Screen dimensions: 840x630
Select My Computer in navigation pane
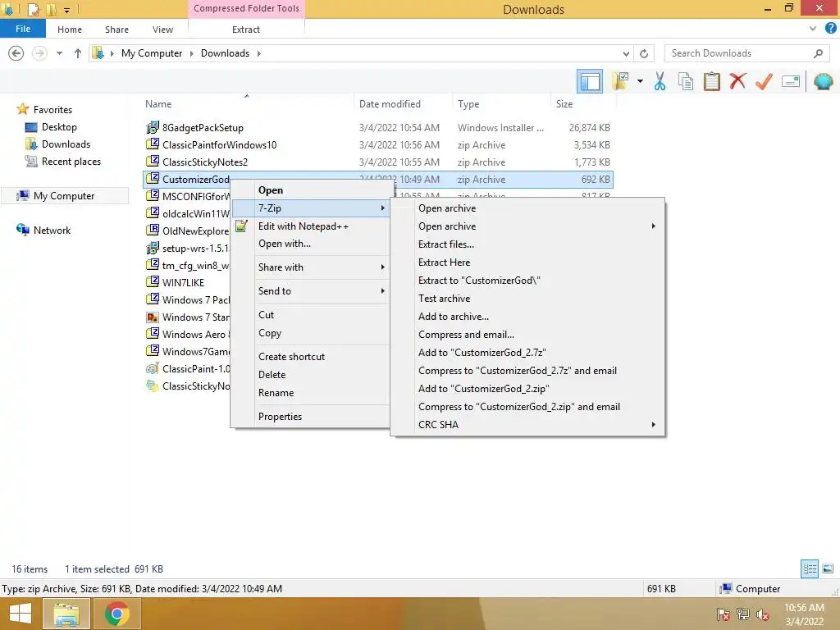pyautogui.click(x=64, y=195)
